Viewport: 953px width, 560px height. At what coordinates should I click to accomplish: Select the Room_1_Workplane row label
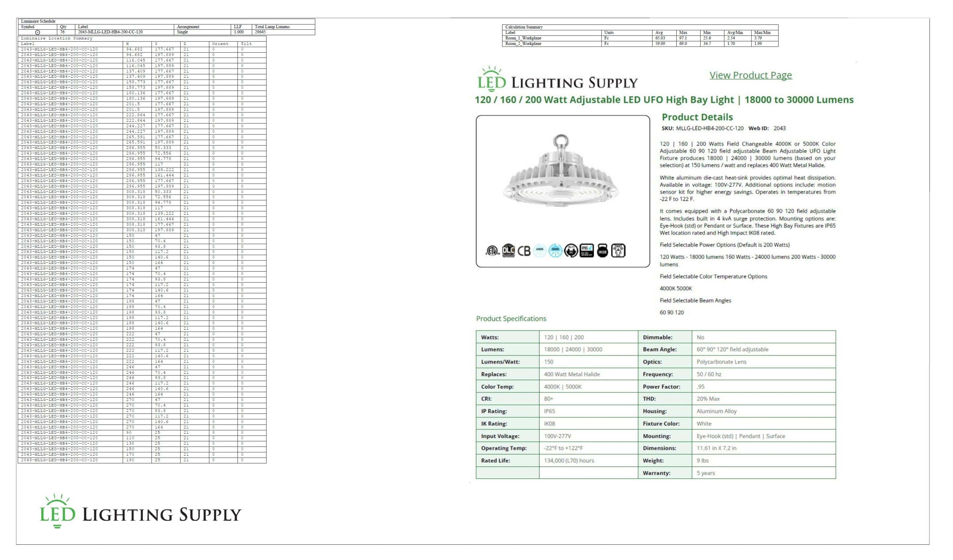pyautogui.click(x=523, y=38)
